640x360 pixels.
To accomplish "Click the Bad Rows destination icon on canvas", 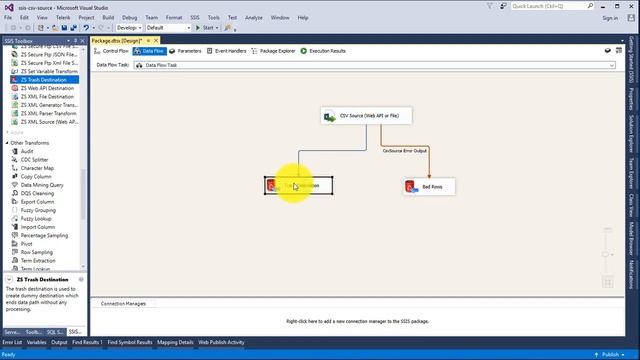I will [411, 187].
